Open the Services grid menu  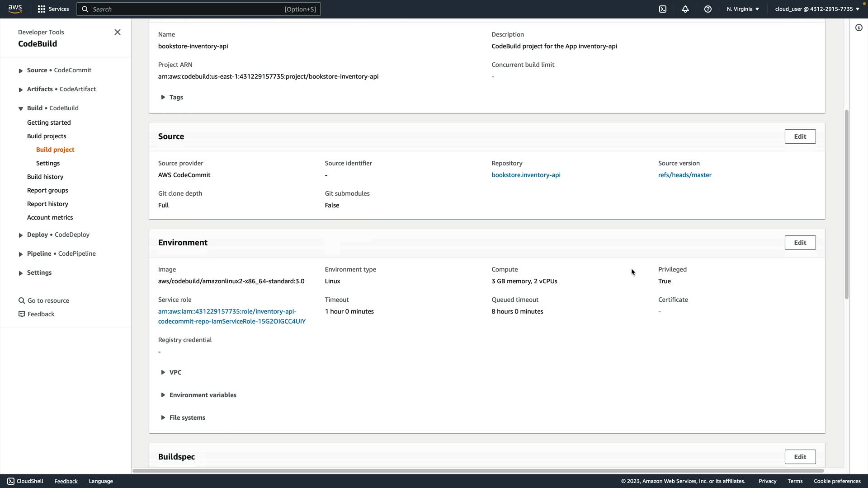(x=42, y=9)
